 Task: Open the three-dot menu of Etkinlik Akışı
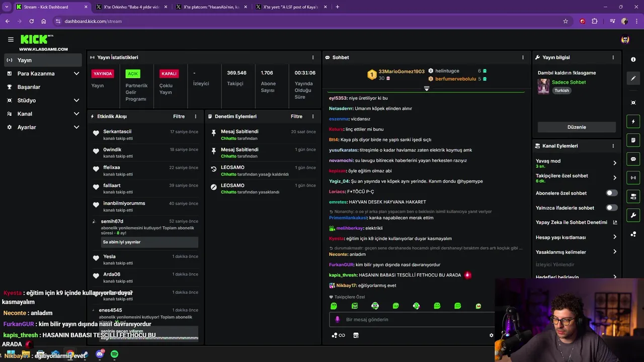[196, 116]
